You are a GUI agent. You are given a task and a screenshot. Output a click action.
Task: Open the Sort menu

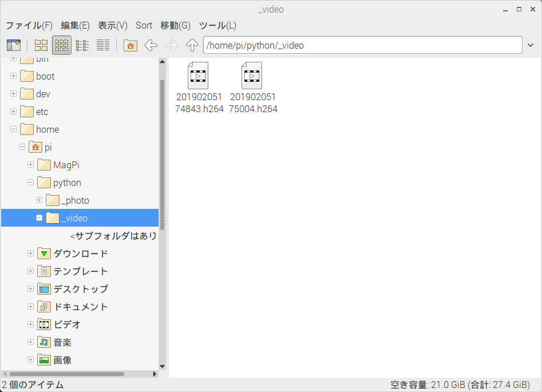tap(144, 25)
